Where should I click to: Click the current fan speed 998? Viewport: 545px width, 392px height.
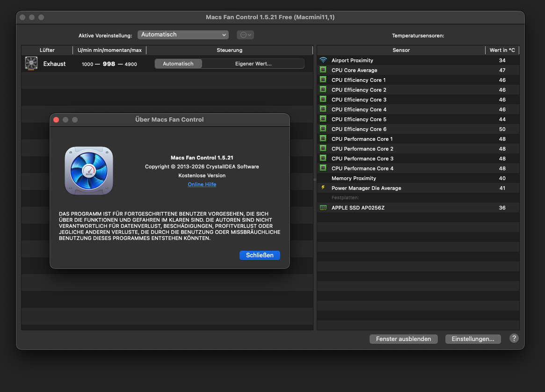pos(109,64)
